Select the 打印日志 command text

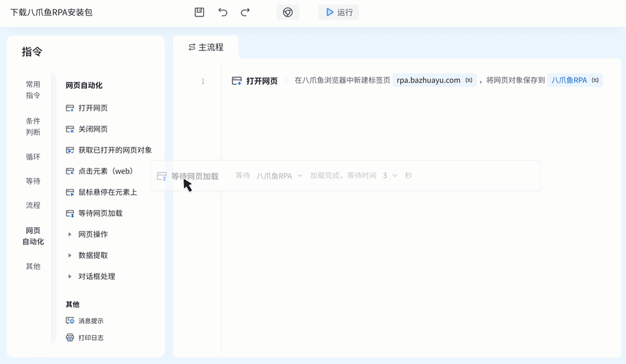click(x=91, y=338)
